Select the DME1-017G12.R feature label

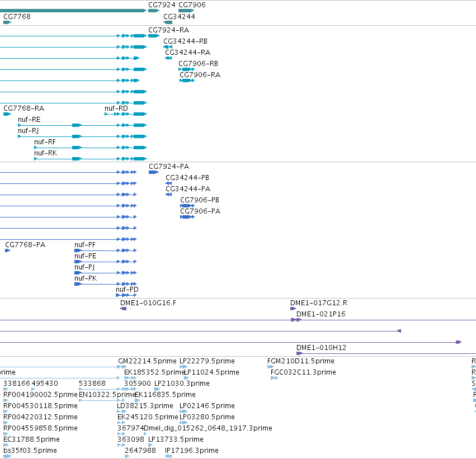pyautogui.click(x=319, y=303)
